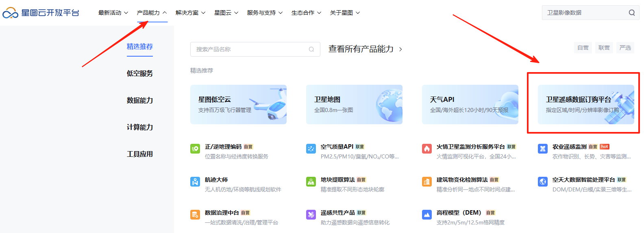Click the 正/逆地理编码 green icon
The width and height of the screenshot is (644, 233).
pos(195,149)
